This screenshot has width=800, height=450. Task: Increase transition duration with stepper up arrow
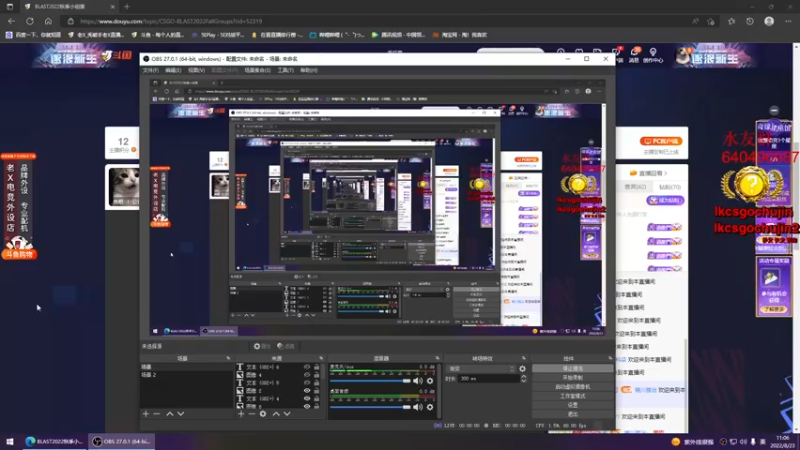pos(523,377)
